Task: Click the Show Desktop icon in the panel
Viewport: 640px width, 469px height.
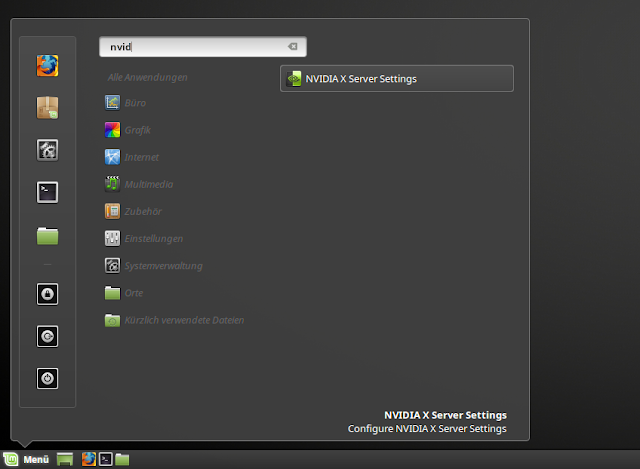Action: [x=64, y=460]
